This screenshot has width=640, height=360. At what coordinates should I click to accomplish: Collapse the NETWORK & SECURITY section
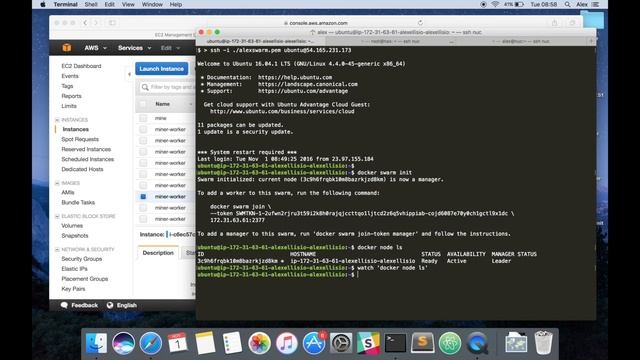[x=57, y=249]
